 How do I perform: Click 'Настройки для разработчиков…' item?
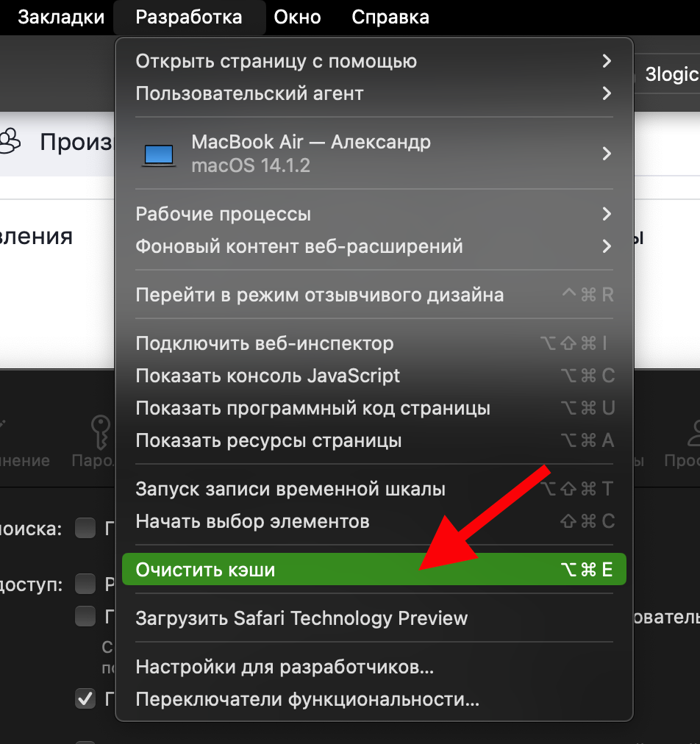pyautogui.click(x=285, y=668)
